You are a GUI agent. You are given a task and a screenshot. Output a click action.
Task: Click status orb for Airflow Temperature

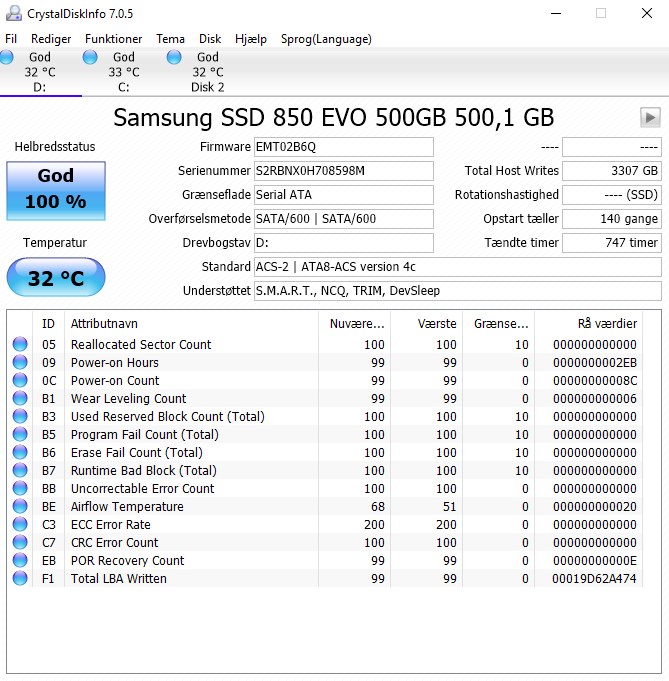pyautogui.click(x=20, y=506)
